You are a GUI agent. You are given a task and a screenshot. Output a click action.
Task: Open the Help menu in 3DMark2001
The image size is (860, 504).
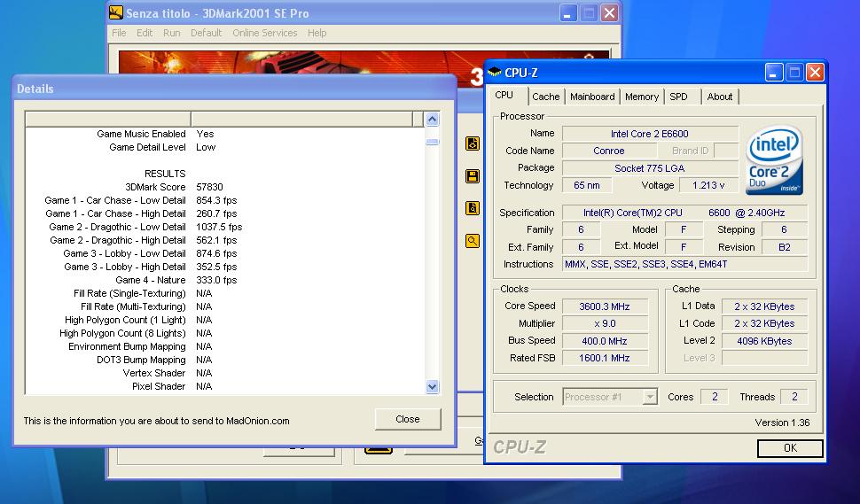(x=317, y=33)
